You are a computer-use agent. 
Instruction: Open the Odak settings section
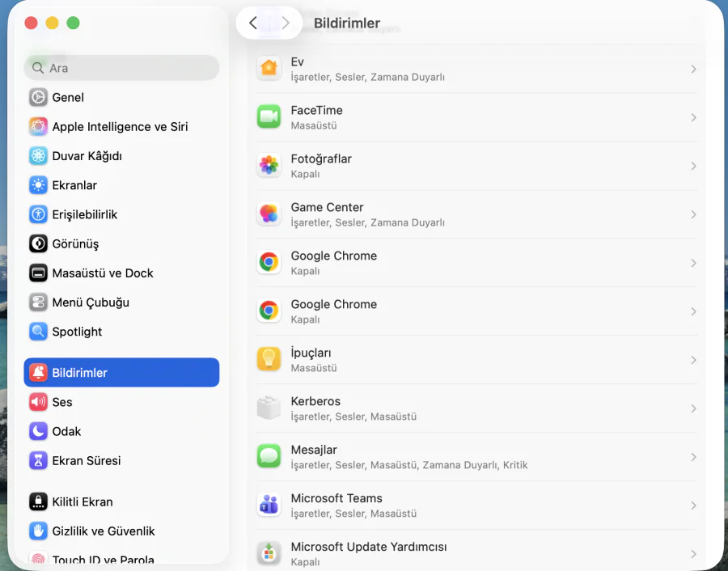pos(66,431)
